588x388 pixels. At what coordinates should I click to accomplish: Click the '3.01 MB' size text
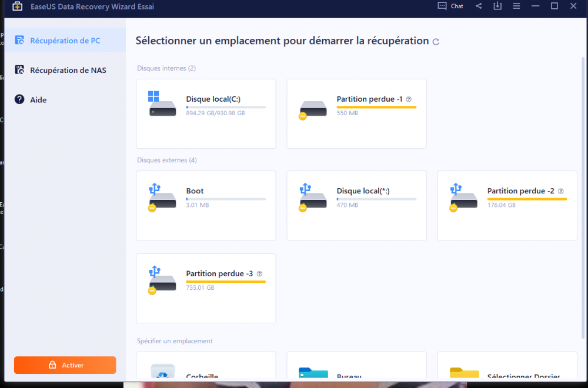[x=197, y=205]
